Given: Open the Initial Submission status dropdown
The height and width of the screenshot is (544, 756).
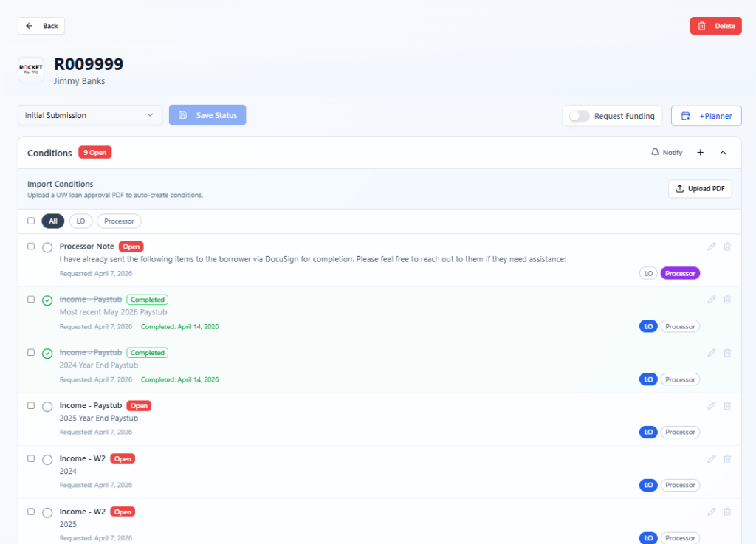Looking at the screenshot, I should pyautogui.click(x=90, y=115).
